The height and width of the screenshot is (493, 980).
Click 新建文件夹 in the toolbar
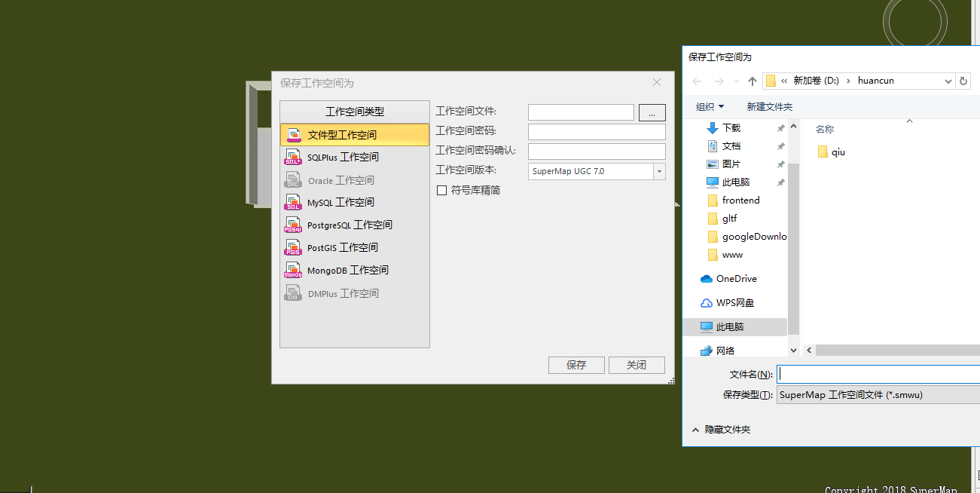pyautogui.click(x=769, y=107)
